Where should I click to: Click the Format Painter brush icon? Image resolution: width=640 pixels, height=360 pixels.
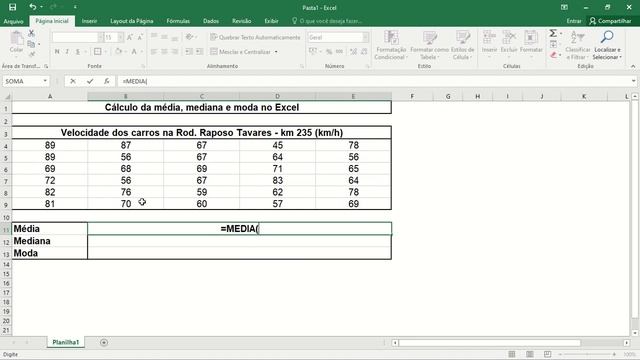coord(31,54)
